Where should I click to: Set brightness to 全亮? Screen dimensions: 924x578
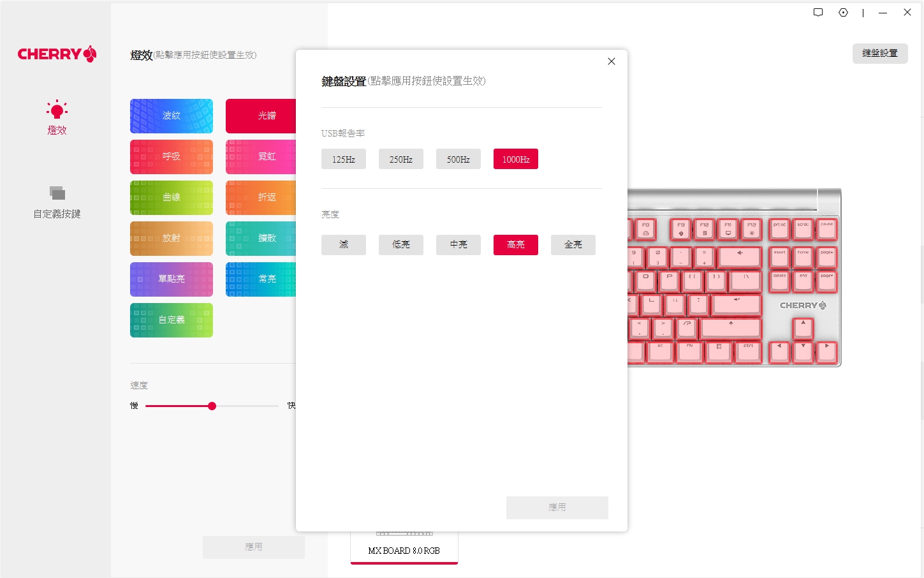point(573,245)
